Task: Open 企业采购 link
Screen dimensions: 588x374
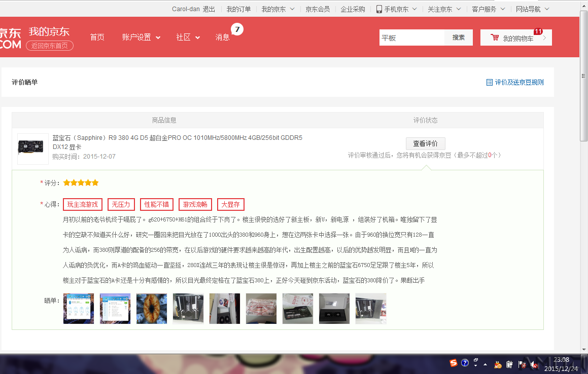Action: (x=353, y=9)
